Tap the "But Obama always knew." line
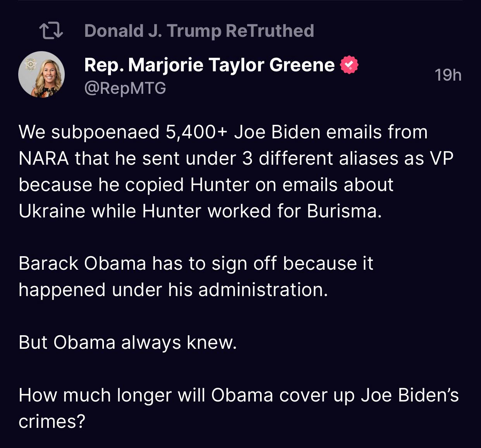This screenshot has width=481, height=448. click(128, 343)
